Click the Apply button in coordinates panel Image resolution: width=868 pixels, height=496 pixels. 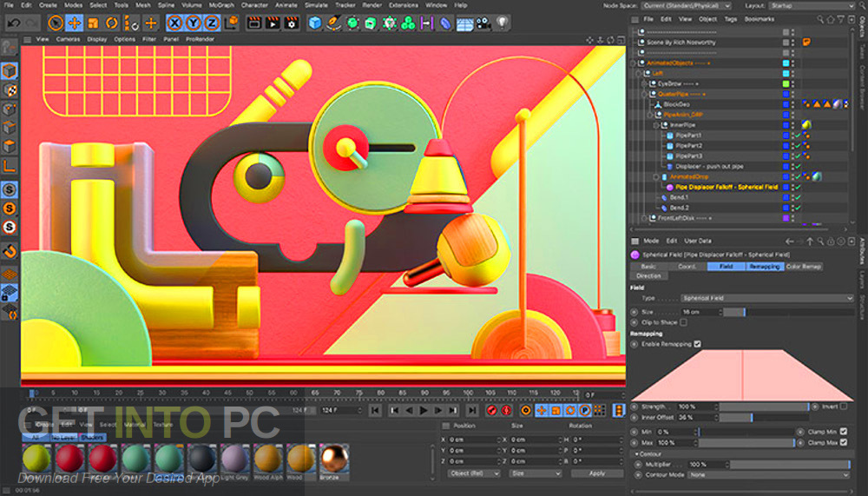(x=596, y=473)
